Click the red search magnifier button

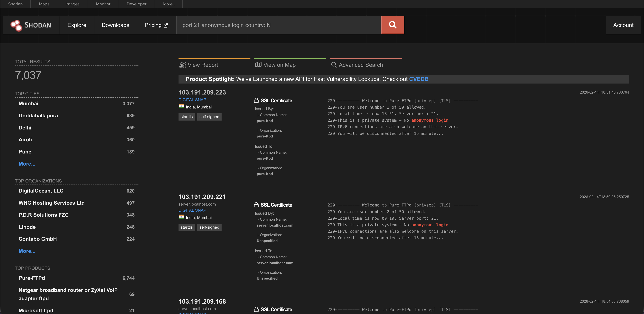click(392, 25)
